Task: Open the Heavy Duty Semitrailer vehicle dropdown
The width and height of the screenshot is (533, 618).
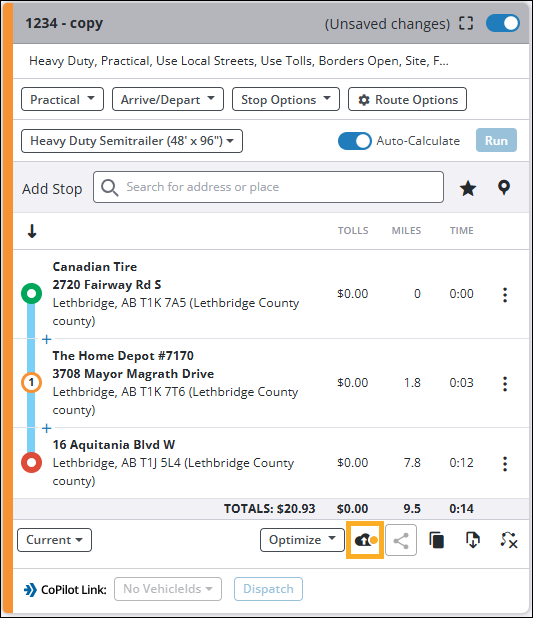Action: click(x=132, y=141)
